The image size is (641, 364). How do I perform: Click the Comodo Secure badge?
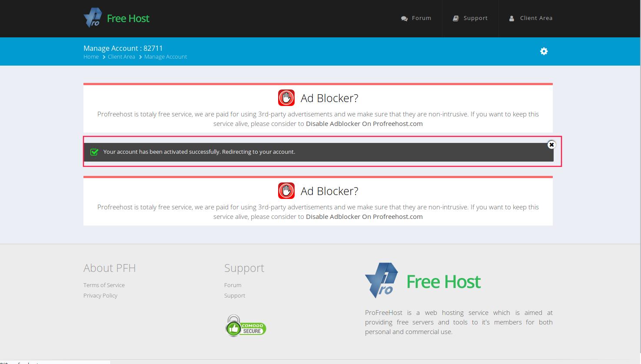click(246, 326)
